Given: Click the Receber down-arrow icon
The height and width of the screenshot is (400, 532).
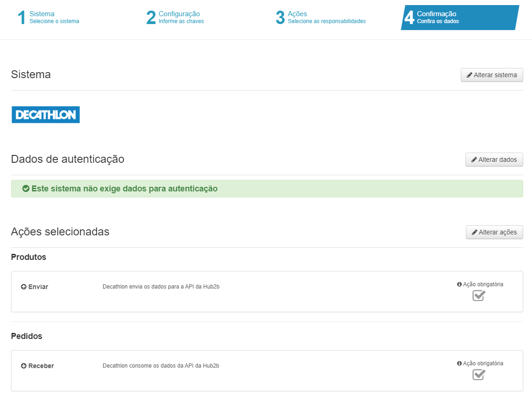Looking at the screenshot, I should [x=24, y=366].
